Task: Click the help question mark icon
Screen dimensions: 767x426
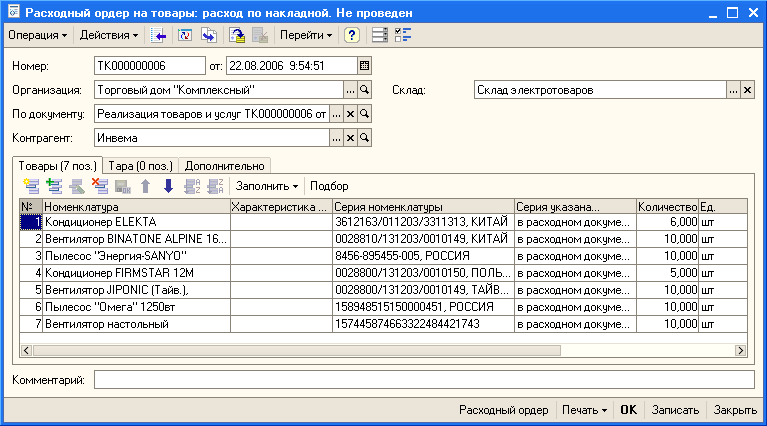Action: click(x=352, y=35)
